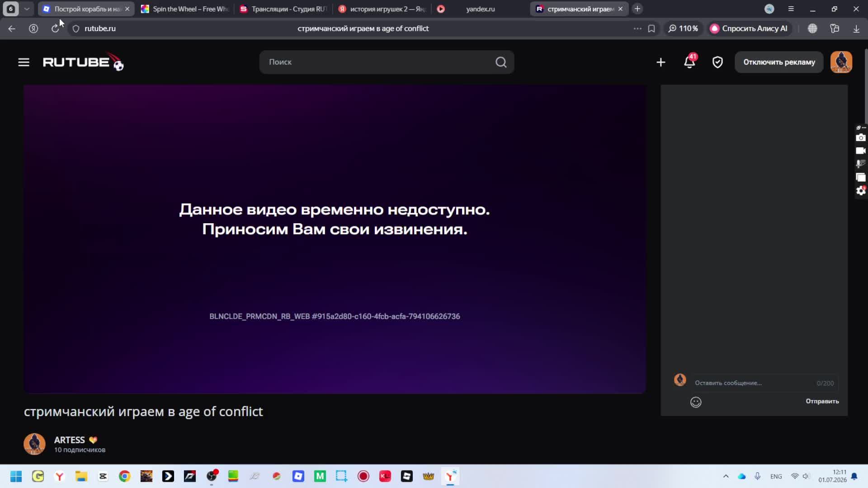Open the three-dots page menu in address bar
Screen dimensions: 868x488
pos(637,28)
